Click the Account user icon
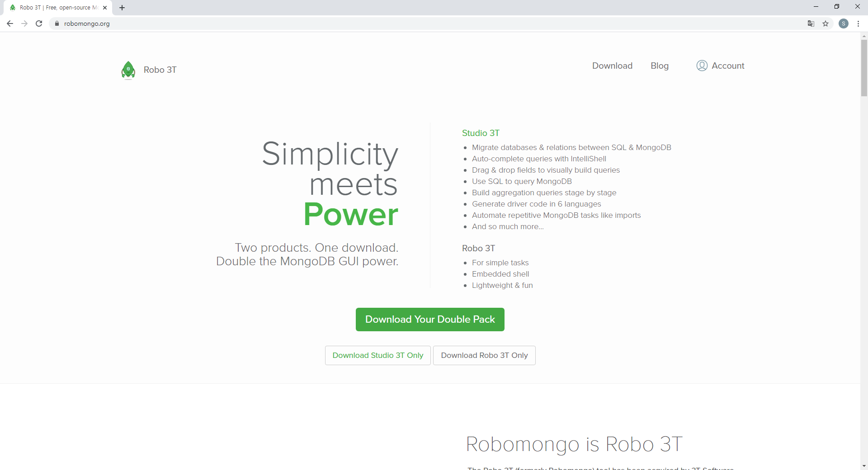868x470 pixels. pos(702,66)
